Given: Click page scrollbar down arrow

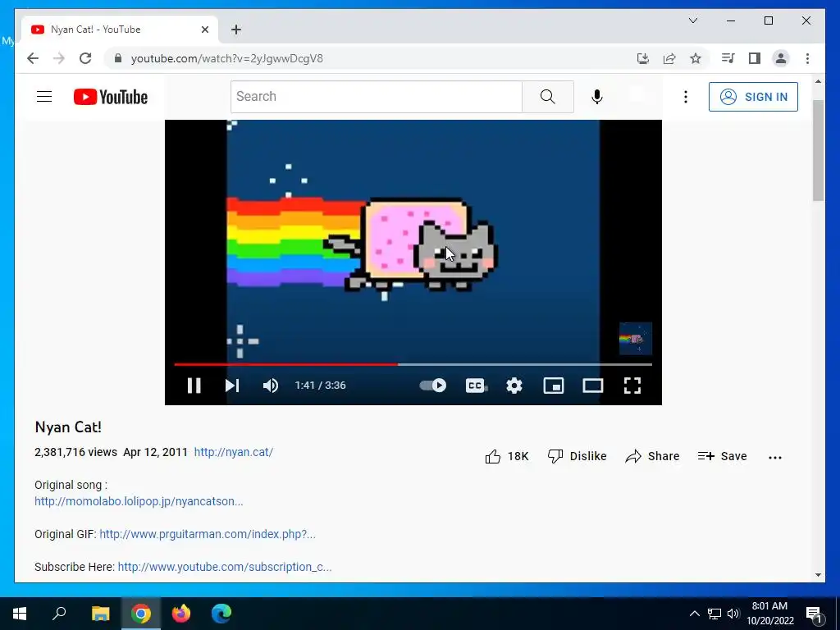Looking at the screenshot, I should [818, 575].
